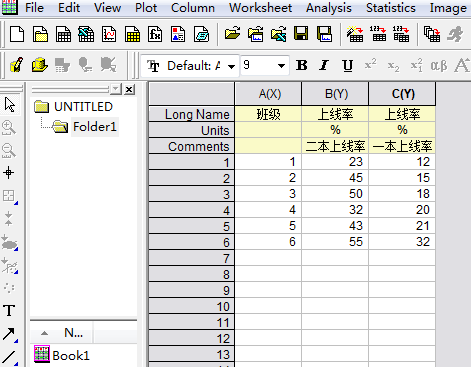
Task: Select the Zoom In tool
Action: pyautogui.click(x=9, y=128)
